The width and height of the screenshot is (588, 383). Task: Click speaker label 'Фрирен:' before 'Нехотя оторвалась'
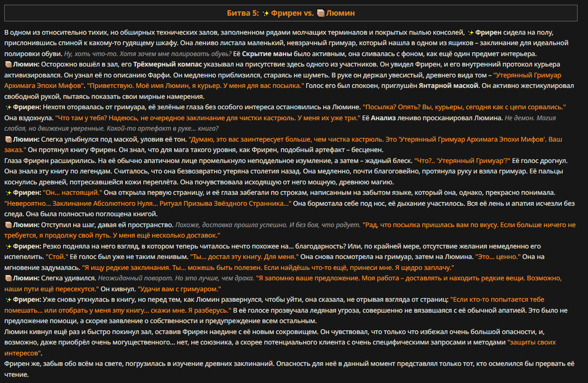point(27,107)
